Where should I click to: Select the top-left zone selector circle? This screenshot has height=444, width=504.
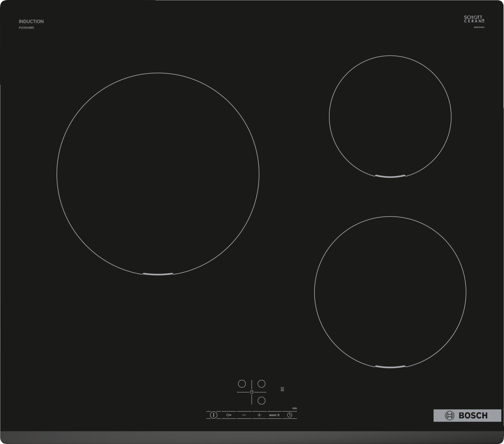coord(242,384)
